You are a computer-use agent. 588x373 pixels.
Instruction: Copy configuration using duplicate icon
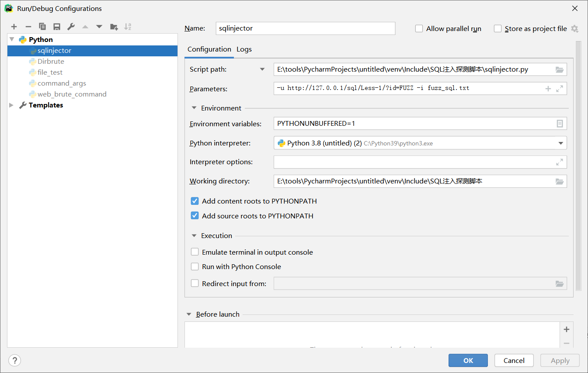(x=42, y=27)
